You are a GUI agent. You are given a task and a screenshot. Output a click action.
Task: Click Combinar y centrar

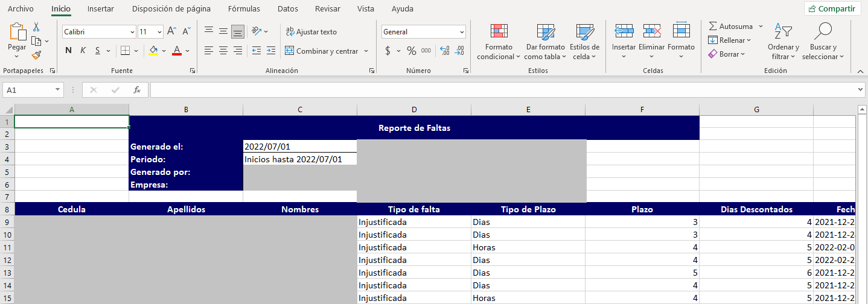[x=322, y=51]
